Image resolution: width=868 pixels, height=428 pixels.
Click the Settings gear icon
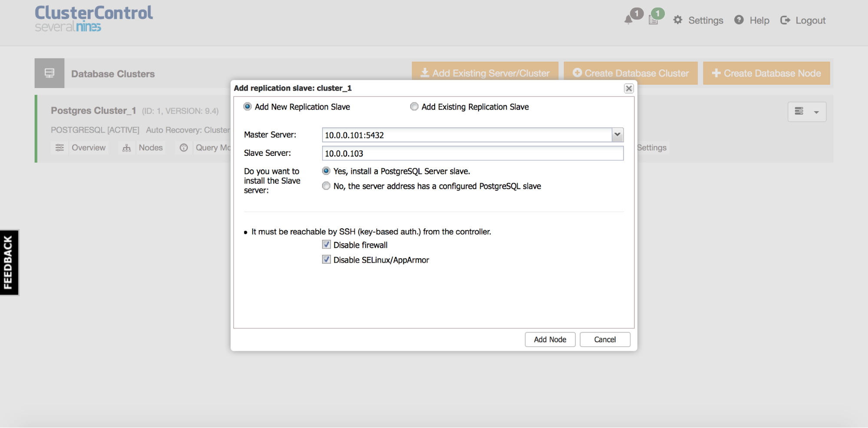coord(678,20)
